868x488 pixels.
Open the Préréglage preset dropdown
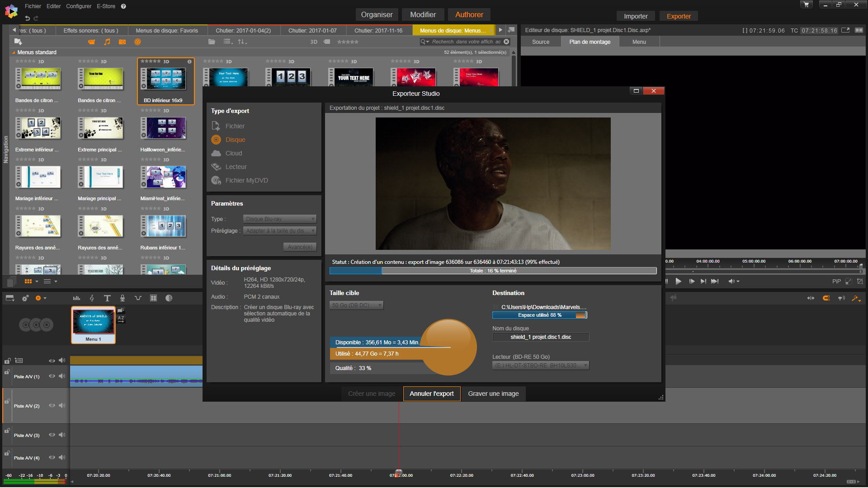[x=280, y=231]
